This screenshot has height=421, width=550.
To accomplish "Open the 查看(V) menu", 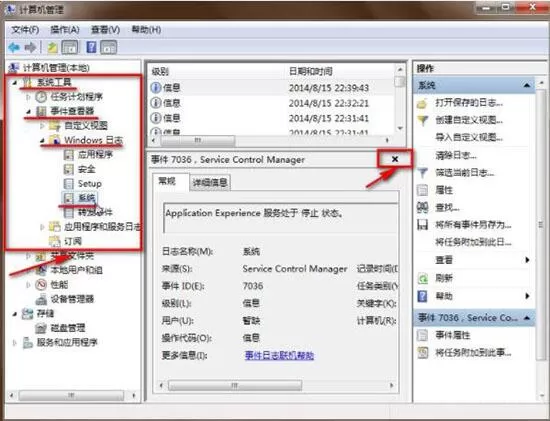I will [105, 30].
